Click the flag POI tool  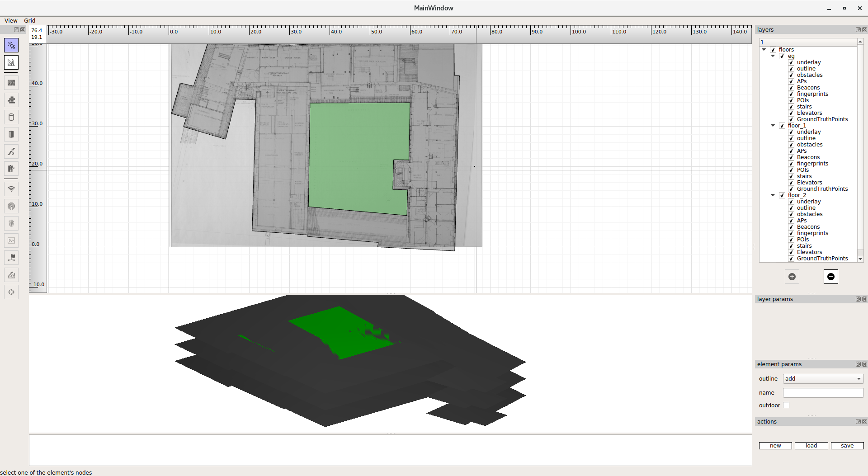click(11, 258)
